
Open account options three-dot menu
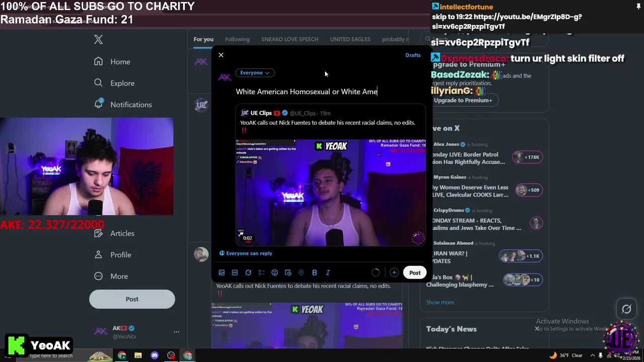tap(176, 332)
